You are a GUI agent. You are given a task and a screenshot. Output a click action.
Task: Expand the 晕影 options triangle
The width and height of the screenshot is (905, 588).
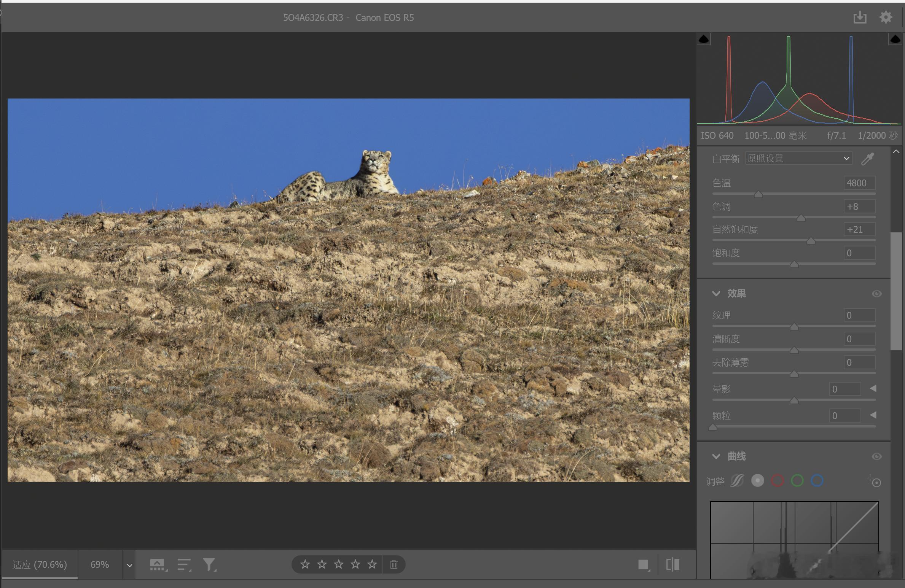coord(873,388)
